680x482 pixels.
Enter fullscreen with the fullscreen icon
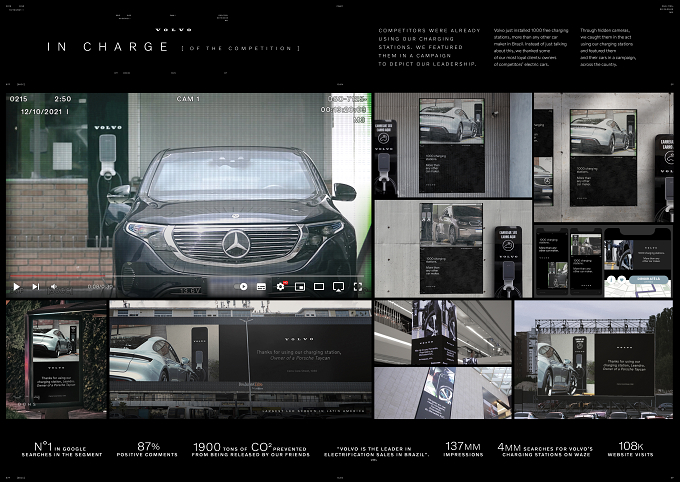[358, 287]
